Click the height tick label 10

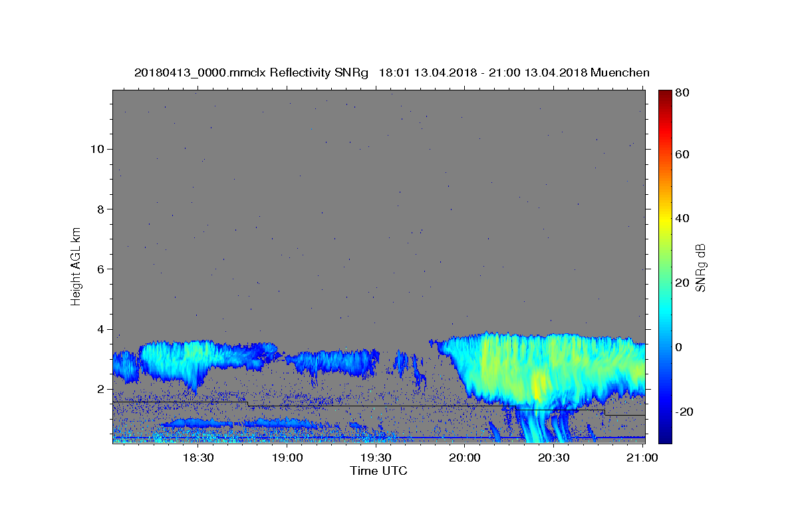pyautogui.click(x=96, y=149)
